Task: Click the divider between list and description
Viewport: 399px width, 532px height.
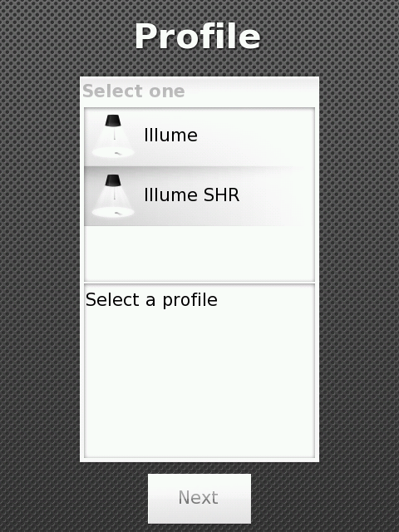Action: (199, 283)
